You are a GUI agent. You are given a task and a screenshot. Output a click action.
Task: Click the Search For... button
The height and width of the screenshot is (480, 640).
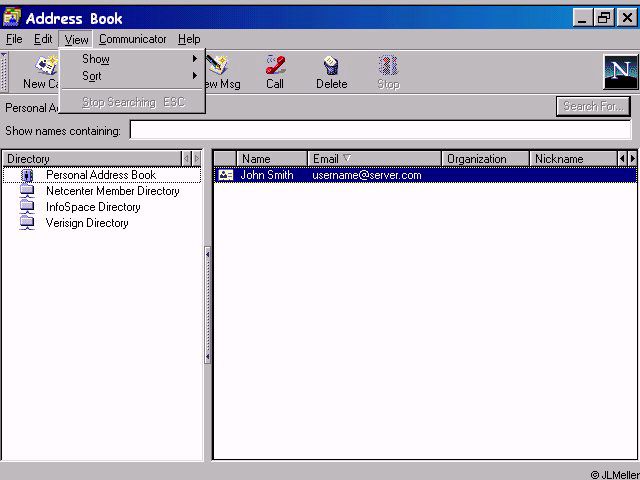pos(593,107)
